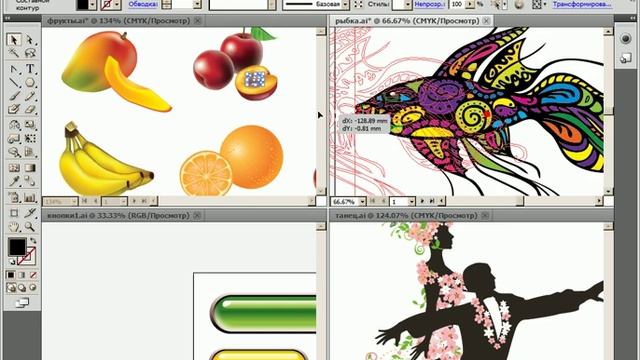Enable Draw Behind mode
The height and width of the screenshot is (360, 640).
coord(22,288)
